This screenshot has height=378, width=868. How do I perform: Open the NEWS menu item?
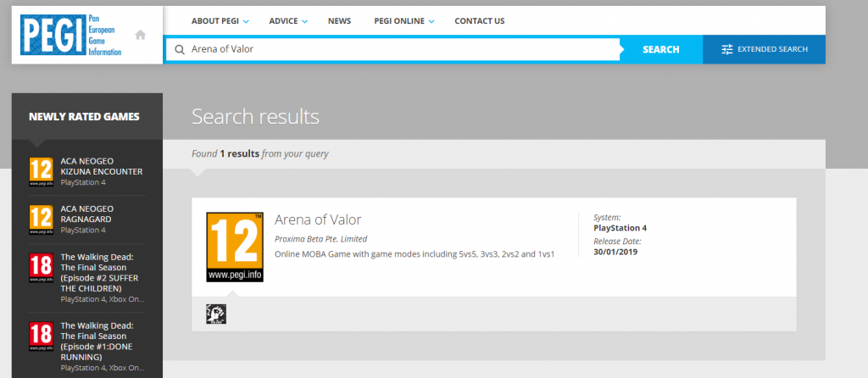[x=339, y=21]
